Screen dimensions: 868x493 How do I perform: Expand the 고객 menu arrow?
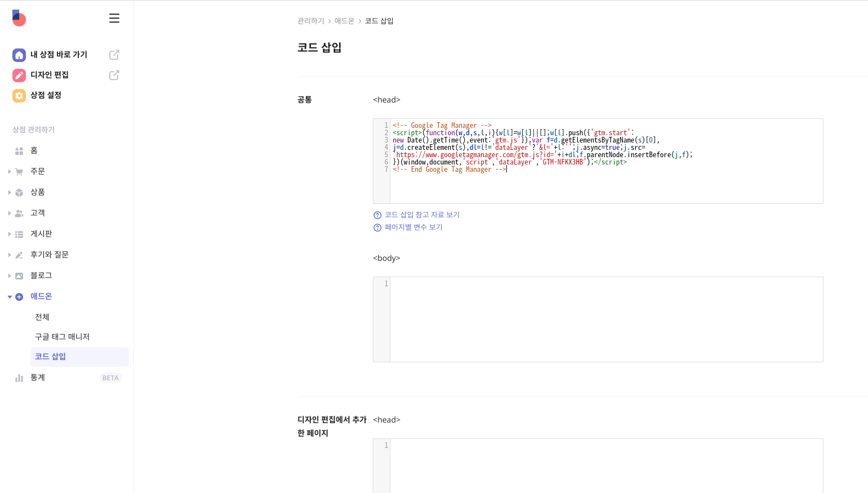point(10,214)
